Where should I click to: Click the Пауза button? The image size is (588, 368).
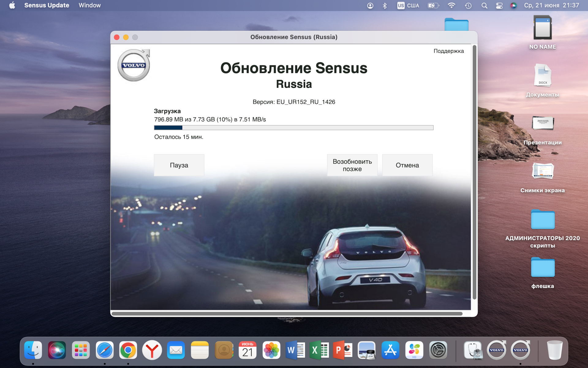click(179, 165)
